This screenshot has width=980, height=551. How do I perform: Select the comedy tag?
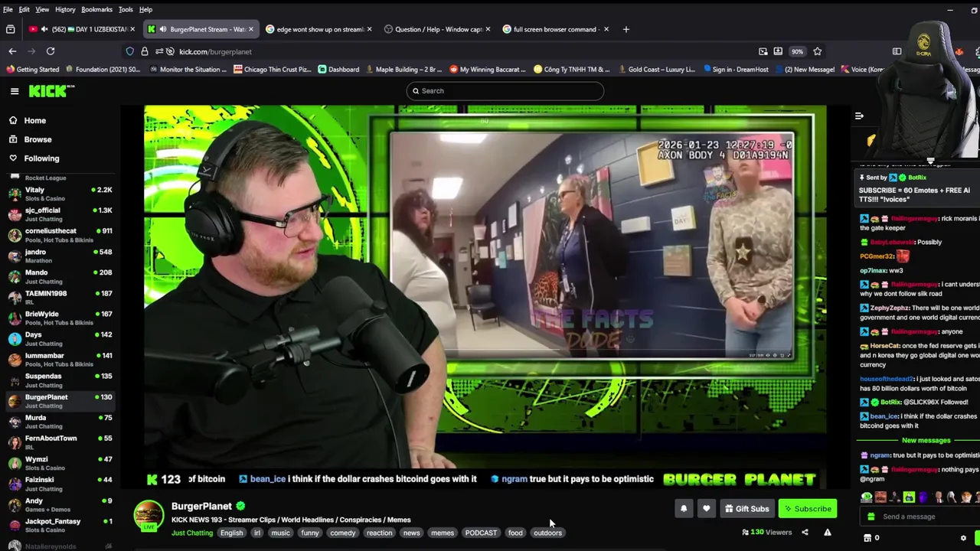click(x=343, y=533)
